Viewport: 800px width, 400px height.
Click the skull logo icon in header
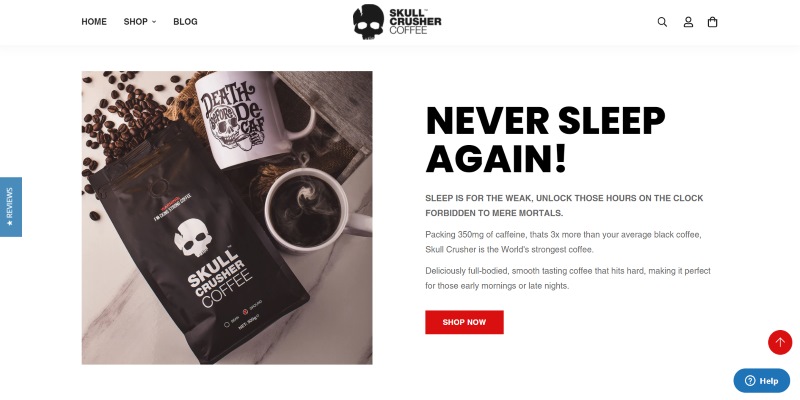click(368, 21)
